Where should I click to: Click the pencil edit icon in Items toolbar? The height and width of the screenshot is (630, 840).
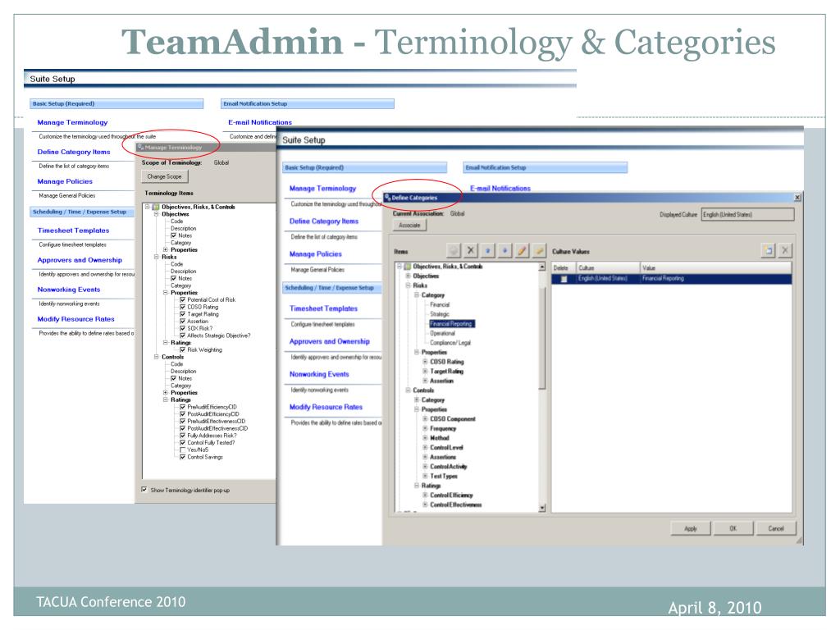pyautogui.click(x=522, y=250)
